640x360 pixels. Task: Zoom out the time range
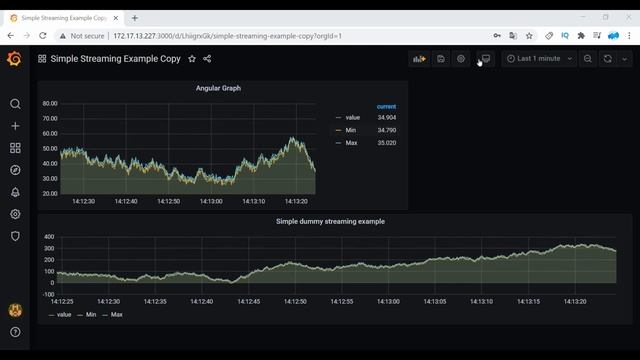click(x=588, y=59)
